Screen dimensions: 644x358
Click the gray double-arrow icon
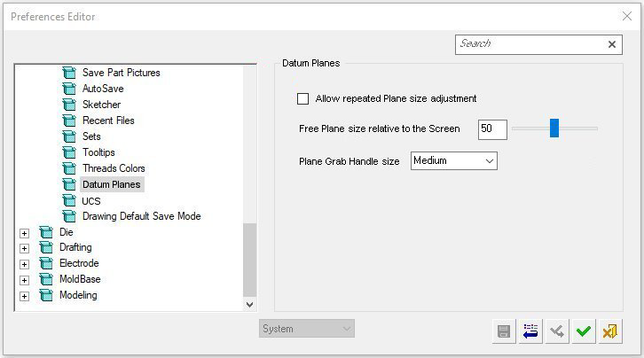click(x=557, y=331)
